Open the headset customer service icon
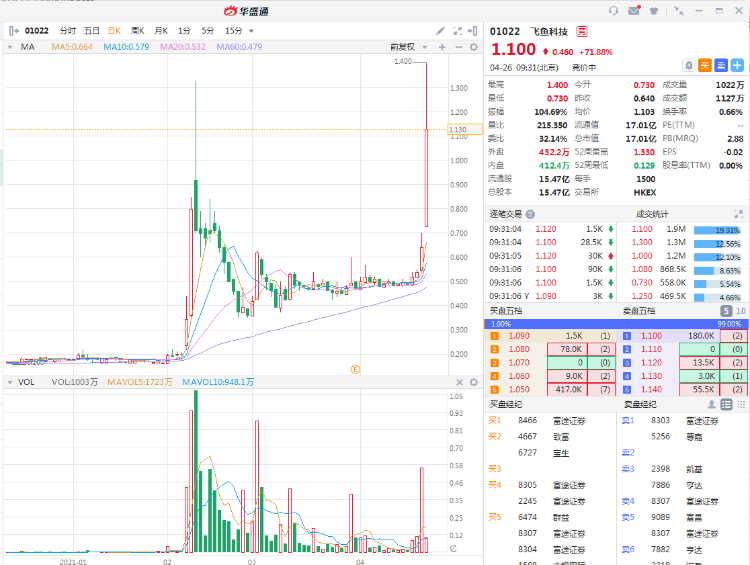The image size is (750, 565). coord(613,11)
